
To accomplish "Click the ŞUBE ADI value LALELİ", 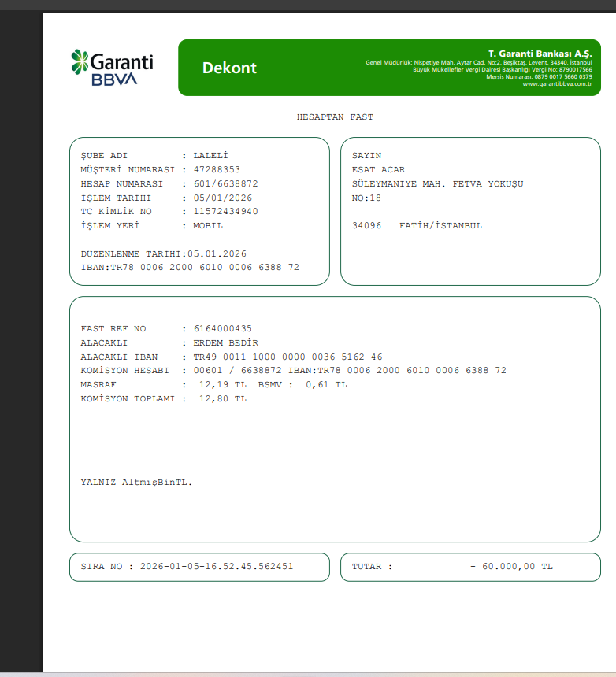I will (210, 155).
